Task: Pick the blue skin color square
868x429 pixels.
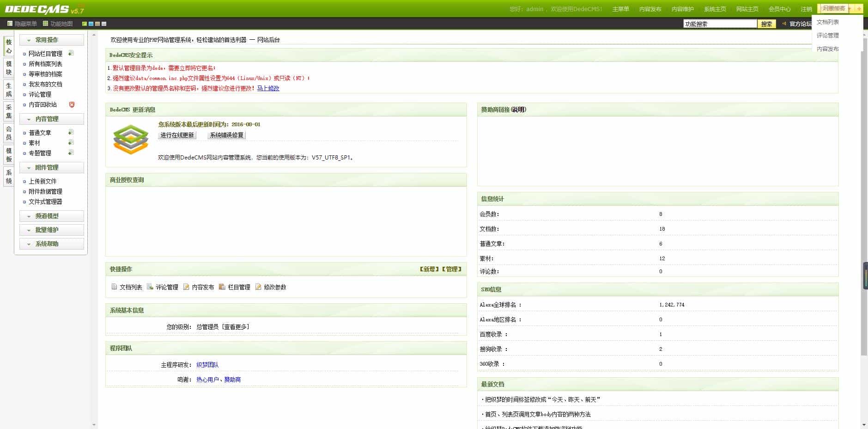Action: (91, 24)
